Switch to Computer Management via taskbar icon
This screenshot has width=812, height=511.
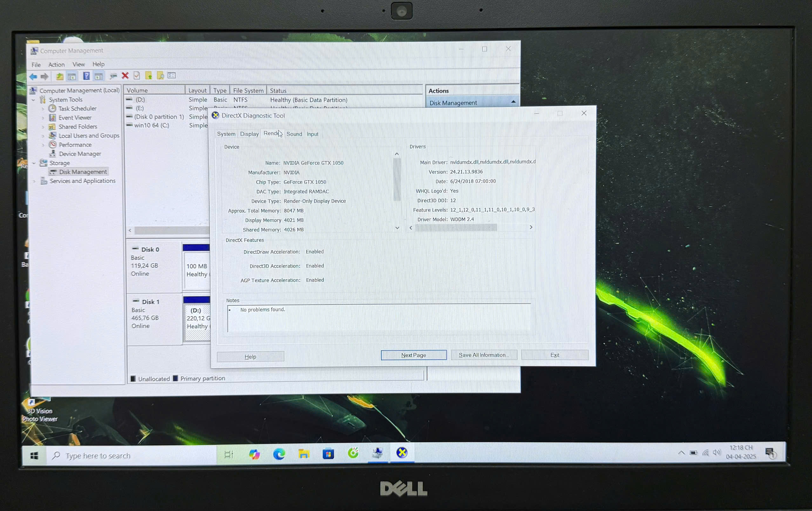(x=378, y=453)
